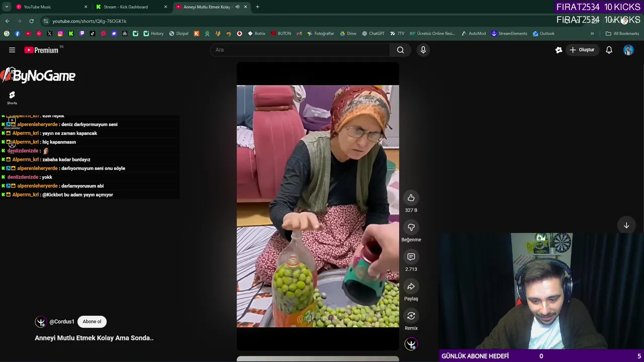Open the TikTok bookmark

(x=93, y=34)
